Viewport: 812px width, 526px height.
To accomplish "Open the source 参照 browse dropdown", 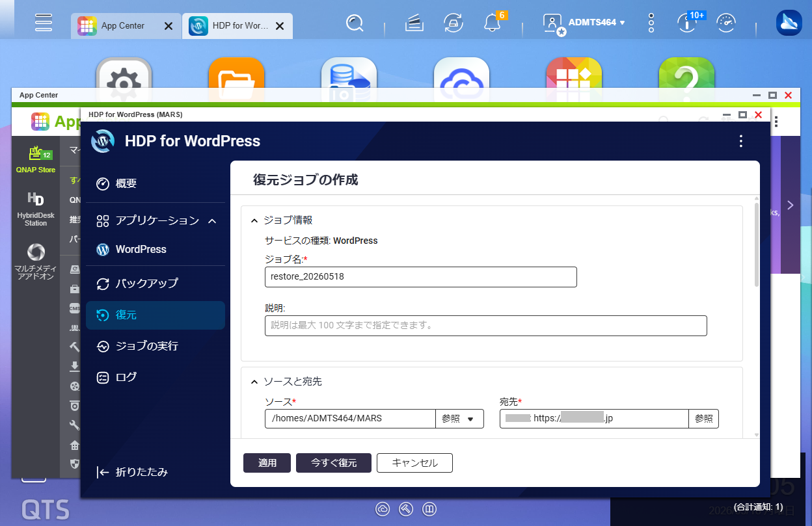I will 459,419.
